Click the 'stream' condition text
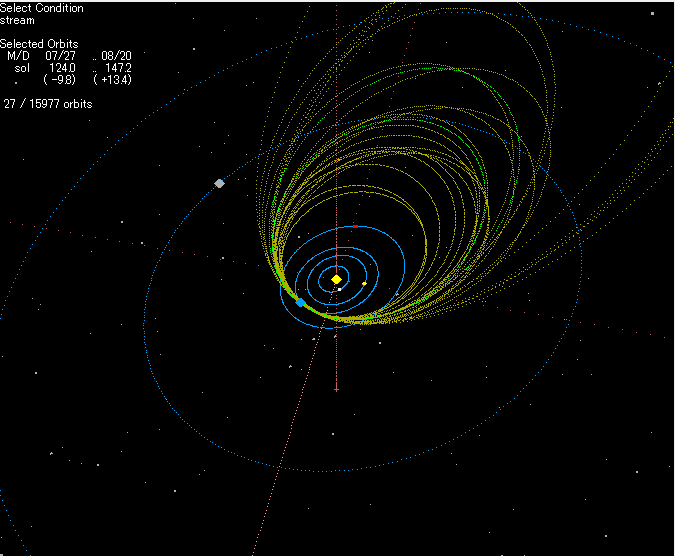The width and height of the screenshot is (676, 556). [17, 20]
